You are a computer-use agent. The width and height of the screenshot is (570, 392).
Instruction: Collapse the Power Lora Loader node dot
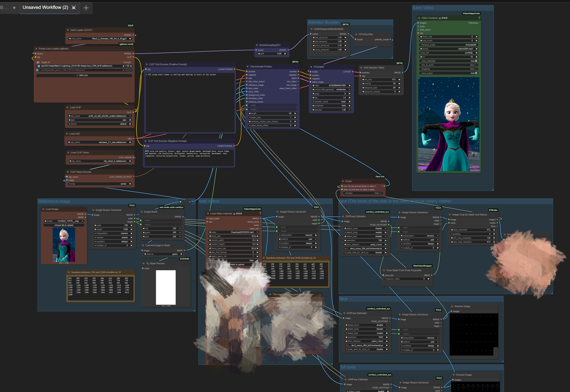(36, 49)
